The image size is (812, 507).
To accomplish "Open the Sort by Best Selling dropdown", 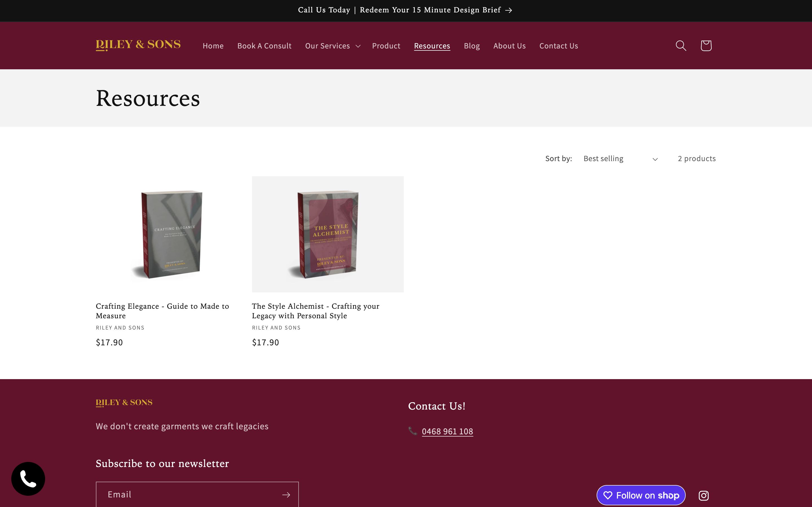I will [621, 158].
